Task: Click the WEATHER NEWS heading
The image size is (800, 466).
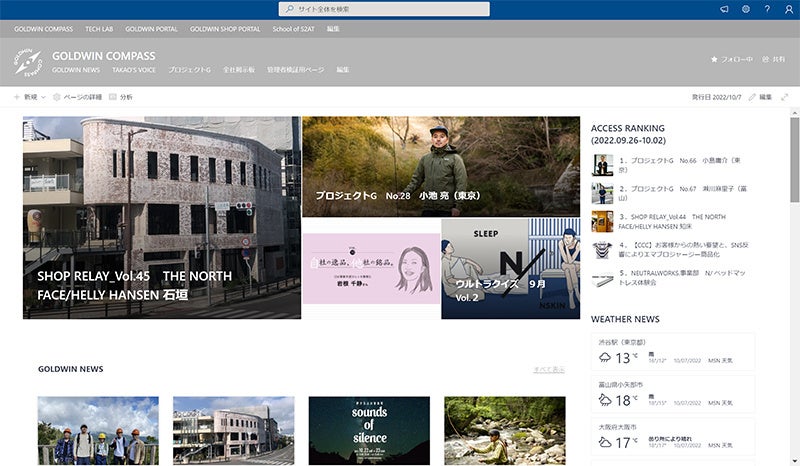Action: [625, 319]
